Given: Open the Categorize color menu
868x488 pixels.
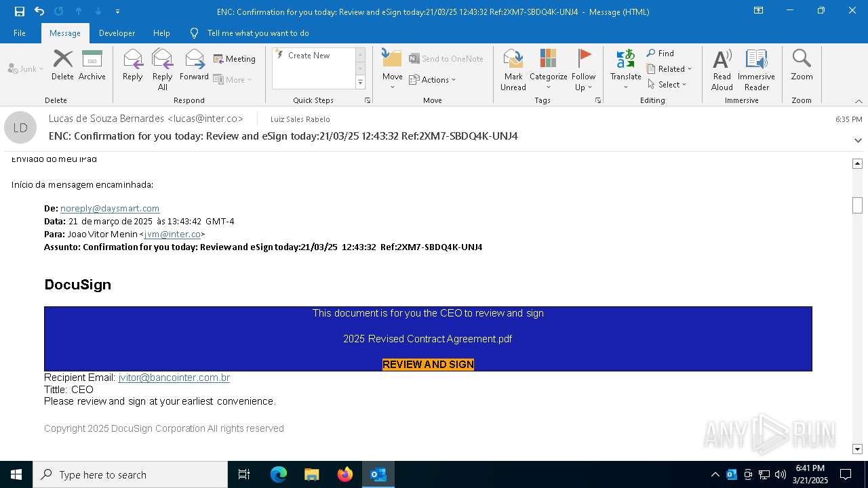Looking at the screenshot, I should [x=548, y=70].
